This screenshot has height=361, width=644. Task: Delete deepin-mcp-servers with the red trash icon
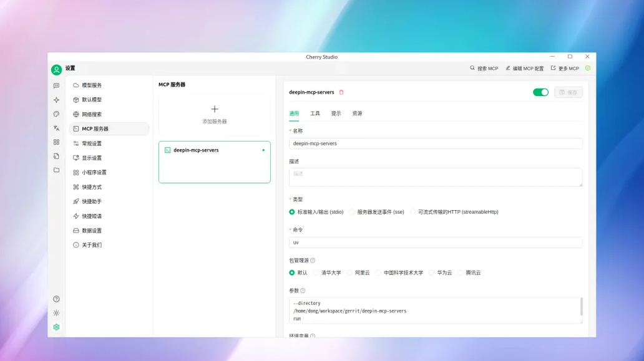pos(341,92)
